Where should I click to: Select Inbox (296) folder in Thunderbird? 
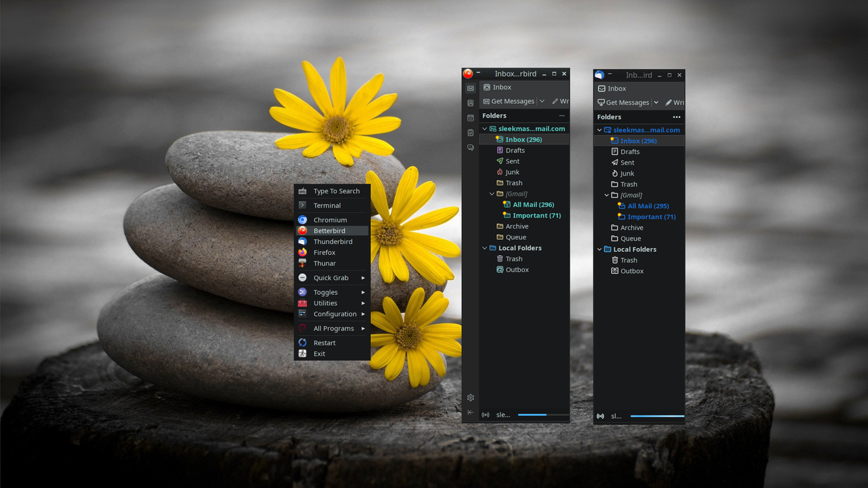pyautogui.click(x=639, y=141)
